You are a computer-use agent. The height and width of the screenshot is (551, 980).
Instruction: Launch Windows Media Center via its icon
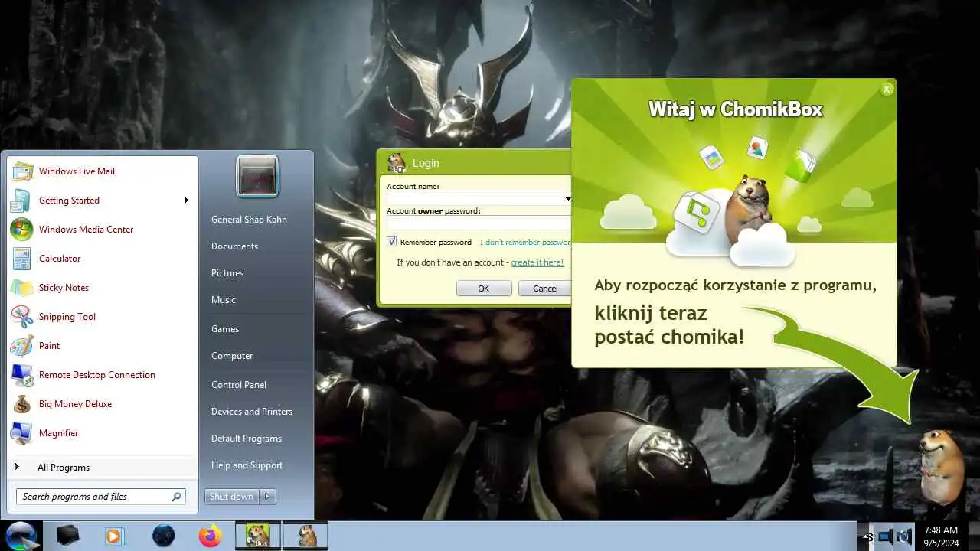[21, 229]
